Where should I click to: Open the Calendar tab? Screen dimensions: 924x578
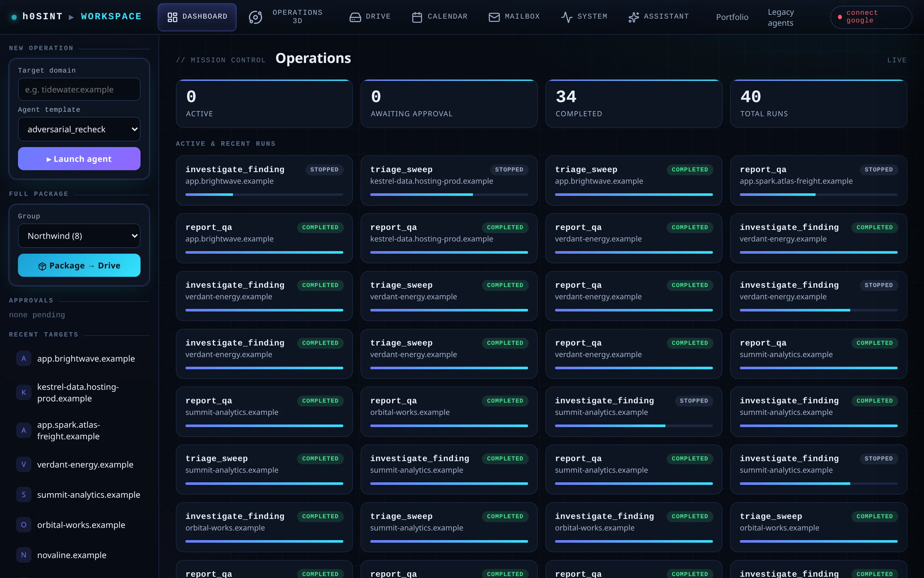[440, 17]
